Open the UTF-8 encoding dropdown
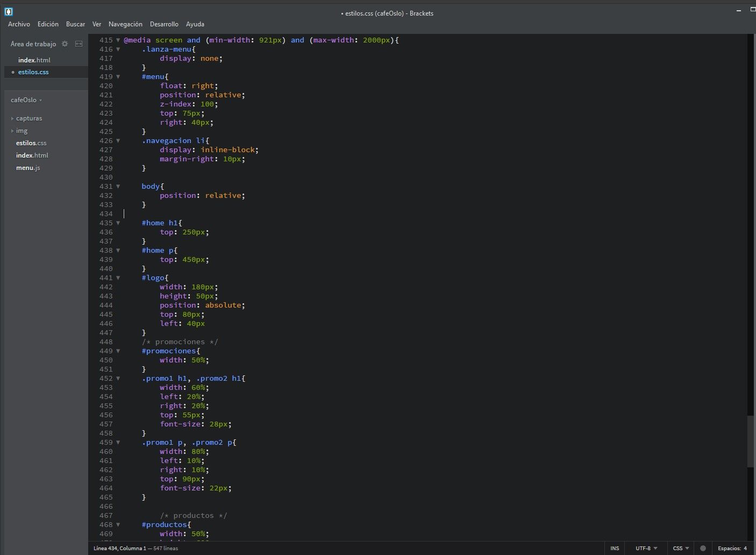Viewport: 756px width, 555px height. (646, 548)
